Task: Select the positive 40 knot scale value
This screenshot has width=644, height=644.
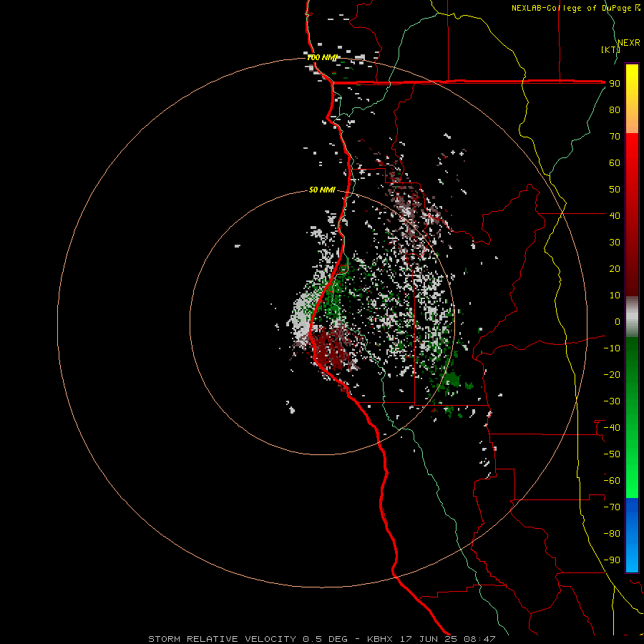Action: click(x=615, y=215)
